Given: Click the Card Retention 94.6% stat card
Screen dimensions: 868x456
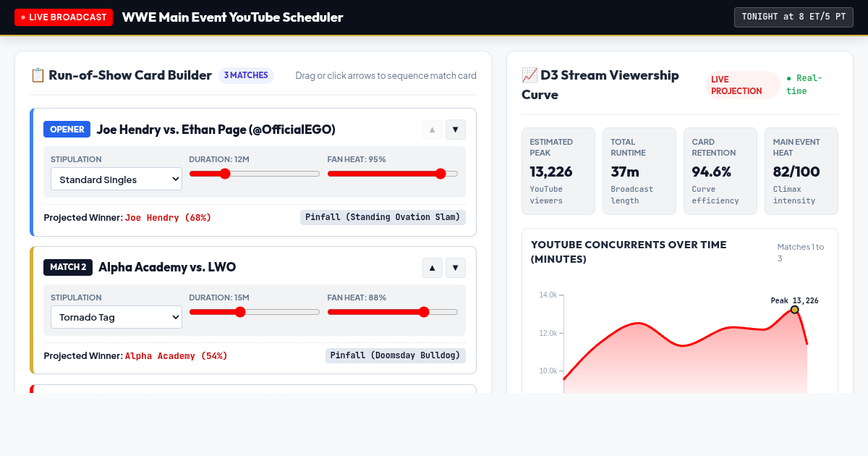Looking at the screenshot, I should (x=720, y=172).
